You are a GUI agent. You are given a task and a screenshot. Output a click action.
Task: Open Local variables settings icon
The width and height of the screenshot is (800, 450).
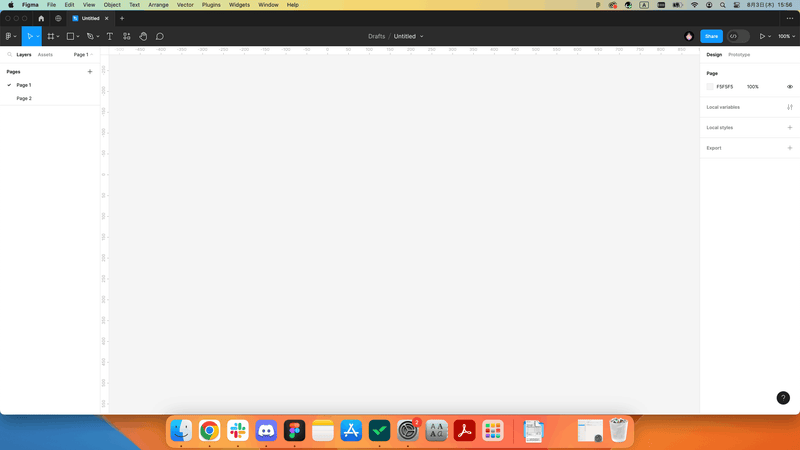(x=790, y=107)
